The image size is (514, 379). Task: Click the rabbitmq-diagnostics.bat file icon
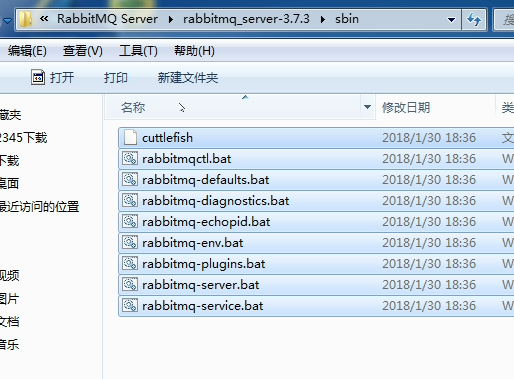click(x=130, y=200)
